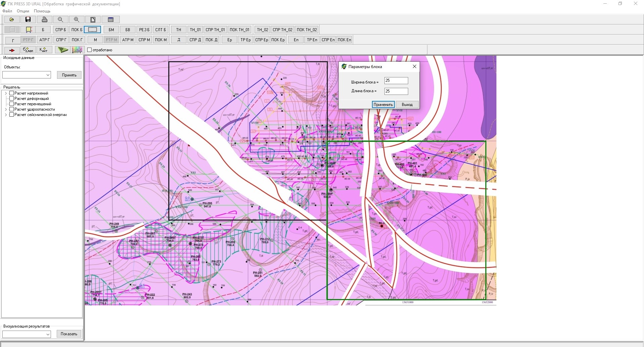Open a file with the folder icon
Image resolution: width=644 pixels, height=347 pixels.
(11, 20)
